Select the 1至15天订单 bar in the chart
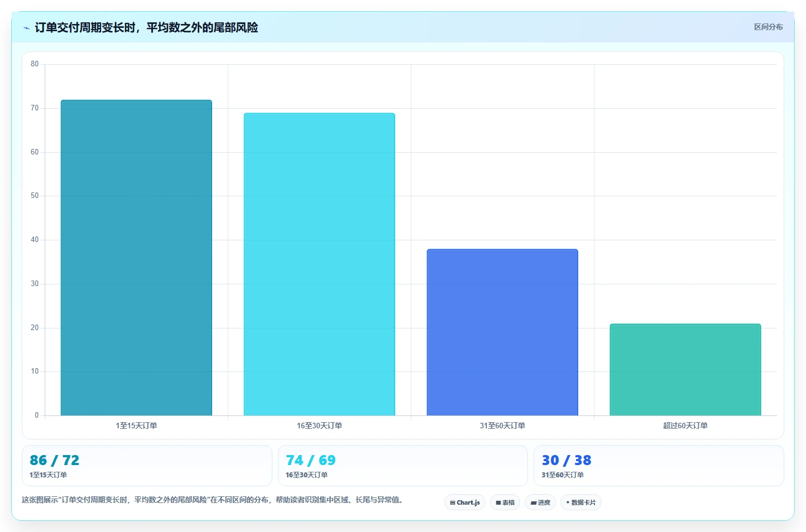The width and height of the screenshot is (806, 532). point(136,258)
